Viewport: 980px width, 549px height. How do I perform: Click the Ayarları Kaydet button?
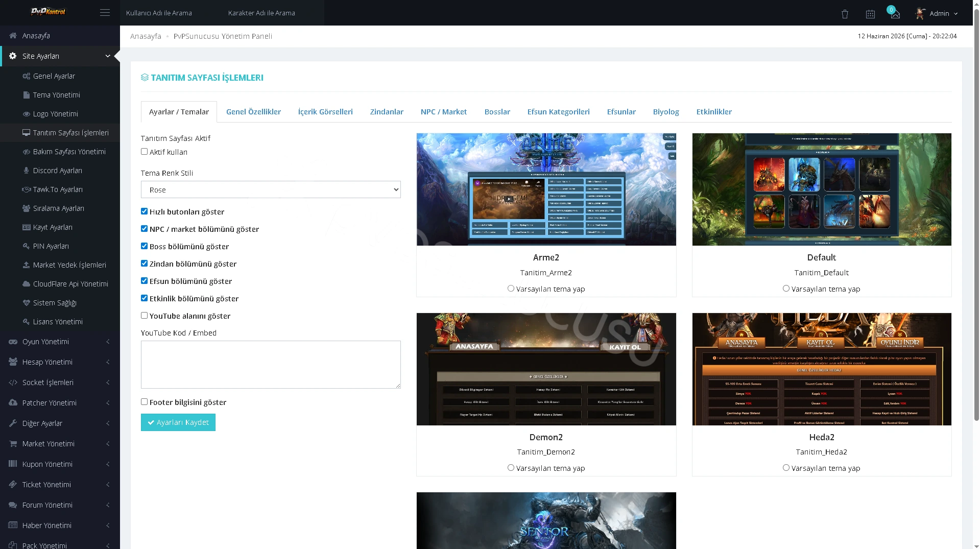click(x=178, y=422)
